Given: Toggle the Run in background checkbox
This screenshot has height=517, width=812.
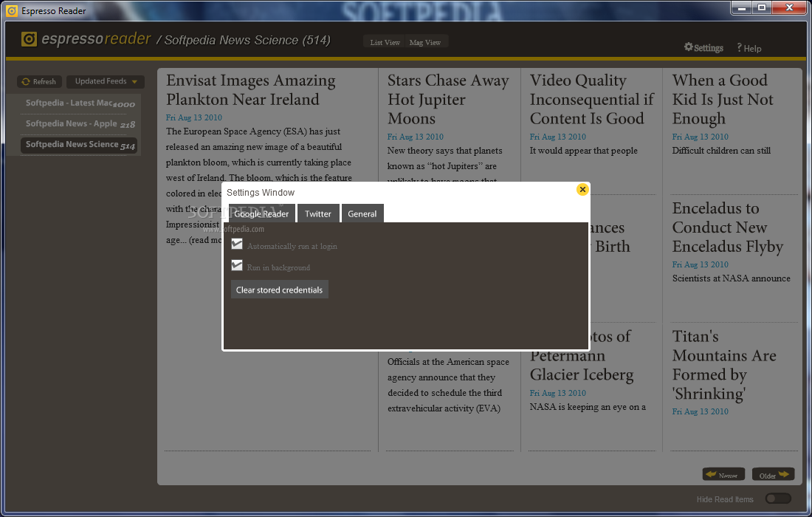Looking at the screenshot, I should click(x=237, y=266).
